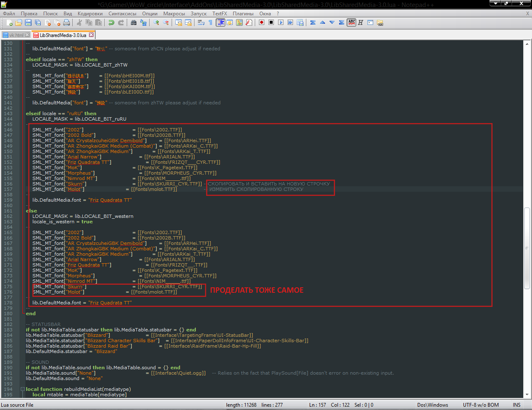Click the vertical scrollbar thumb
Screen dimensions: 532x410
[x=527, y=248]
